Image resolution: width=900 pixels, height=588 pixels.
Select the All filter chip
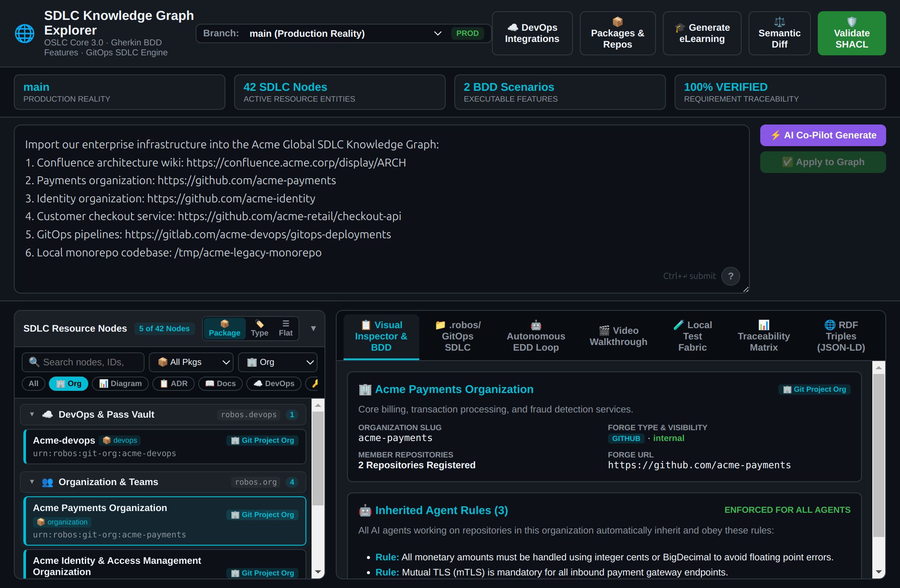click(34, 383)
